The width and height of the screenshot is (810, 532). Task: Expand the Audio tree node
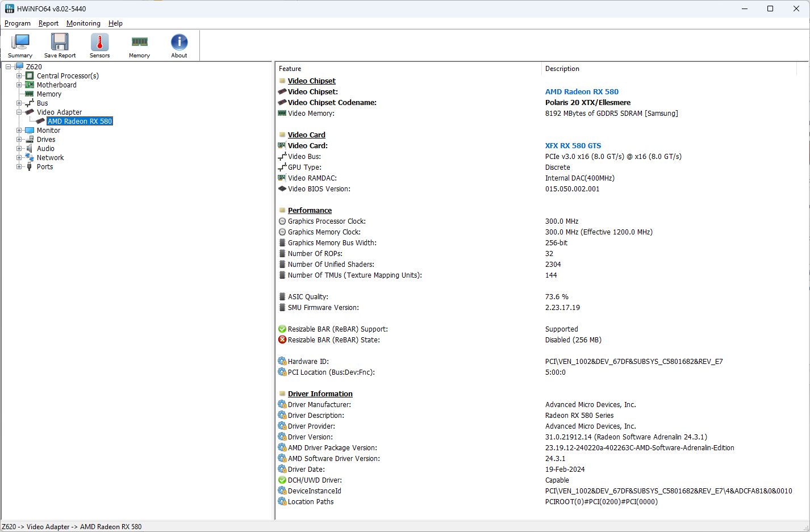[x=19, y=148]
